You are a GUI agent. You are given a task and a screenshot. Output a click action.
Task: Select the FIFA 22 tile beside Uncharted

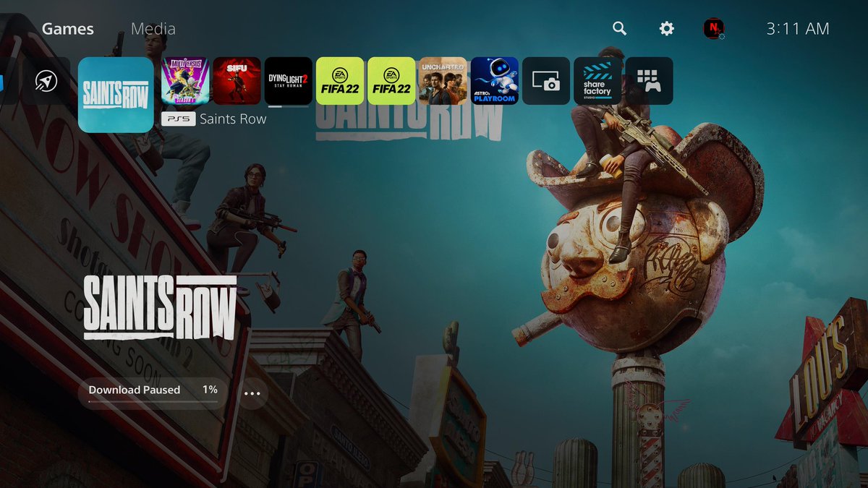(391, 81)
